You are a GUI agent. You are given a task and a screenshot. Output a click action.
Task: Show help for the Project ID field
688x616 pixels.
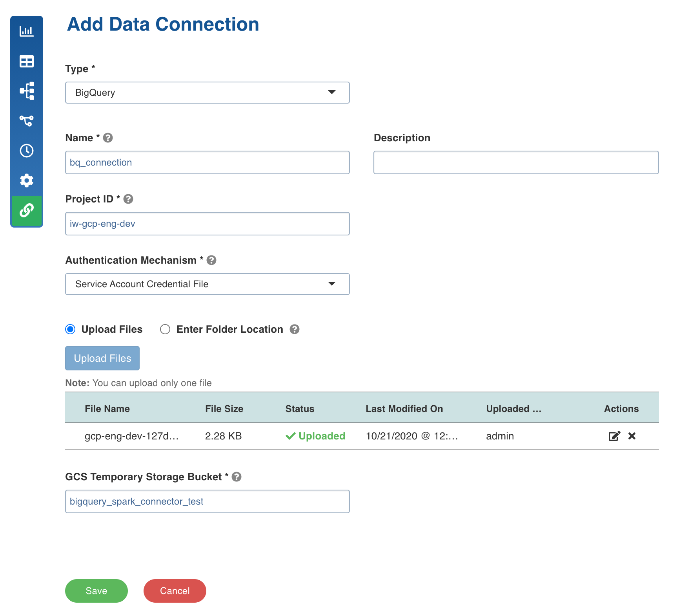(x=128, y=199)
